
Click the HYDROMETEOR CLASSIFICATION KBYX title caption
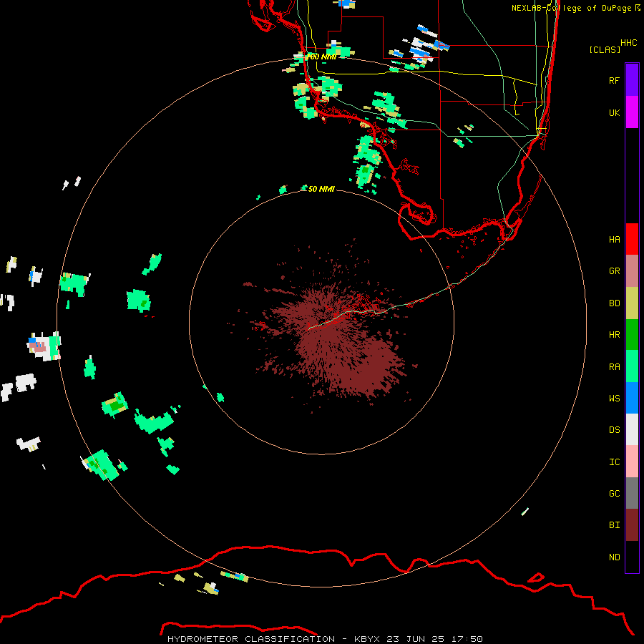(x=325, y=639)
